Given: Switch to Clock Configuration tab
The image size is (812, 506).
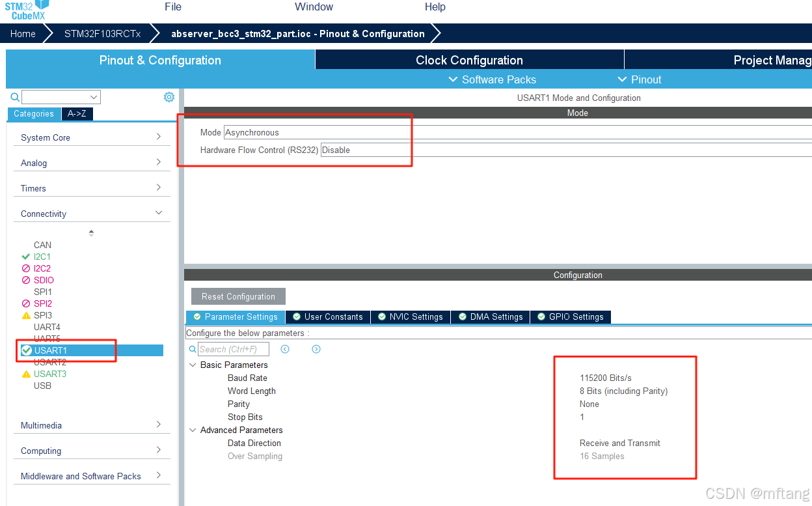Looking at the screenshot, I should (469, 60).
